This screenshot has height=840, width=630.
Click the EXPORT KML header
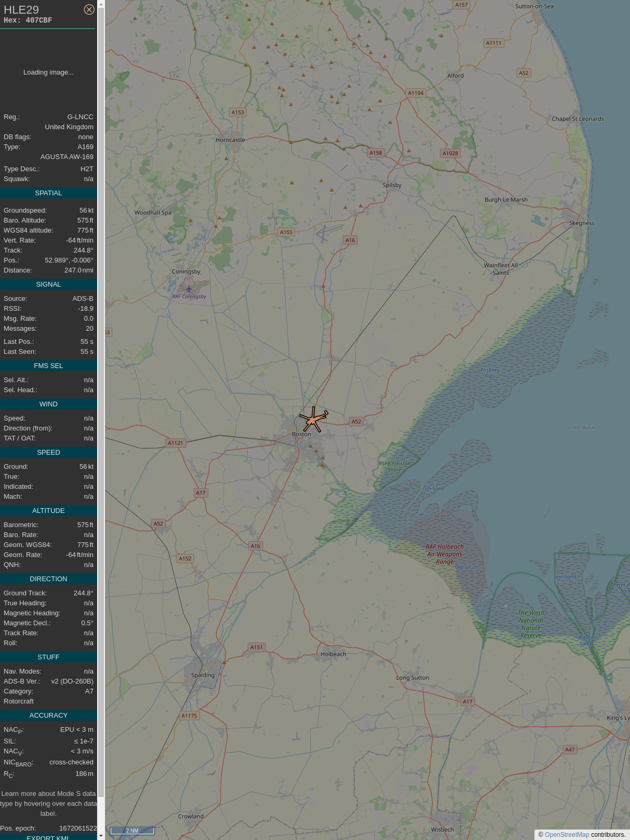point(48,837)
